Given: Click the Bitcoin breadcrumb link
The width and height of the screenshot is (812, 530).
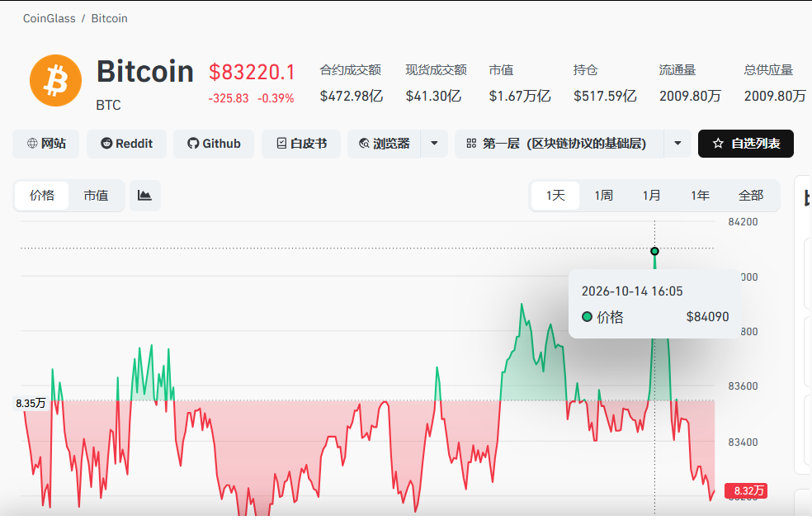Looking at the screenshot, I should pos(109,19).
